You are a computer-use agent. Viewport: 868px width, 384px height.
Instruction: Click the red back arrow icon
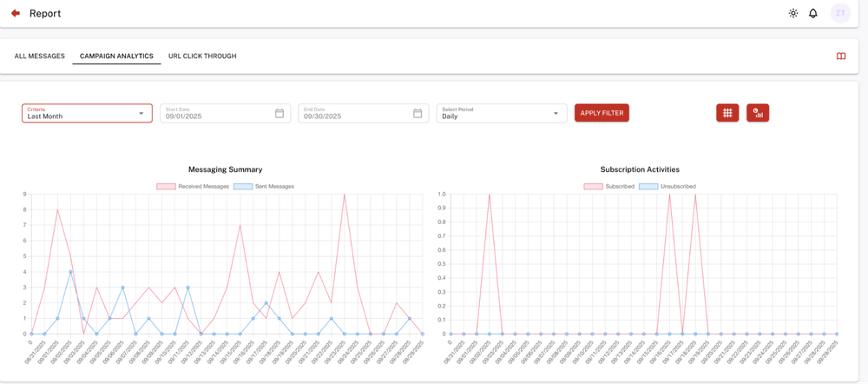16,13
